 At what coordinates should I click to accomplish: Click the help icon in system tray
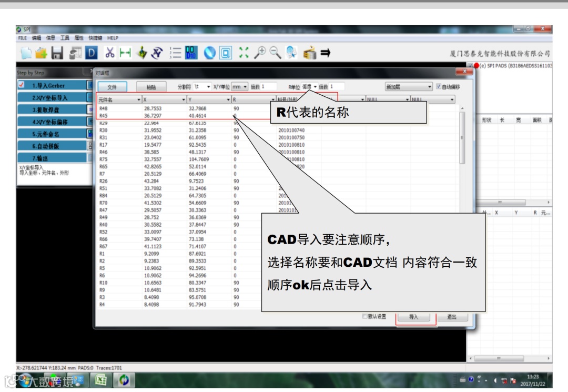pos(471,379)
